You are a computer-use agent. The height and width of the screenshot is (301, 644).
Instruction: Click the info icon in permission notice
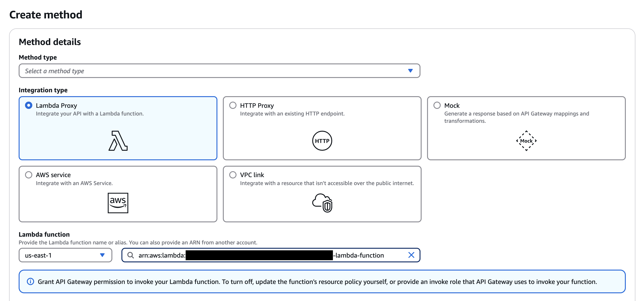[30, 282]
